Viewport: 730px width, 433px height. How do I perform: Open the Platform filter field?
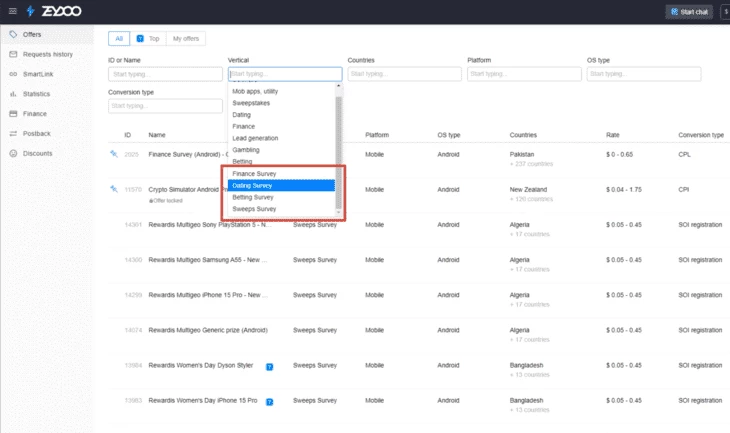(x=524, y=74)
